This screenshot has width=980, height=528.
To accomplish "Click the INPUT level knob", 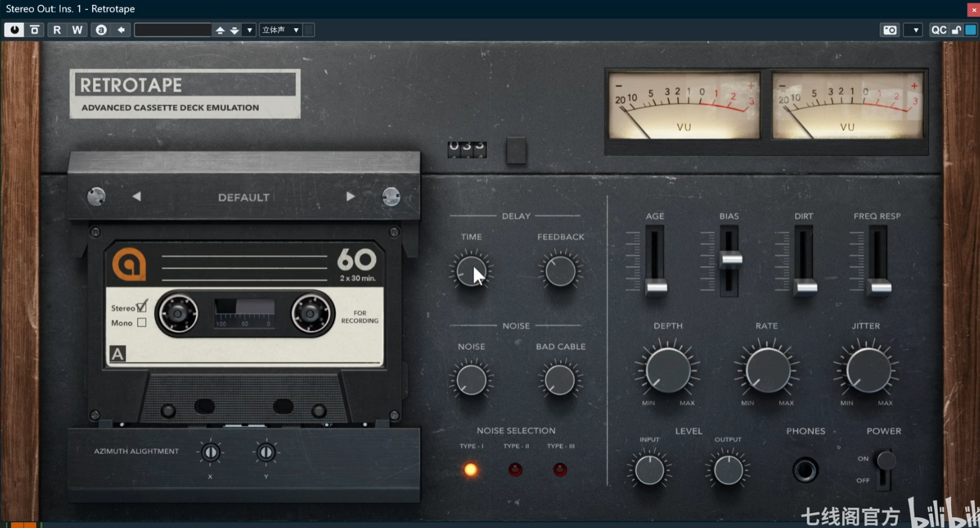I will 650,470.
